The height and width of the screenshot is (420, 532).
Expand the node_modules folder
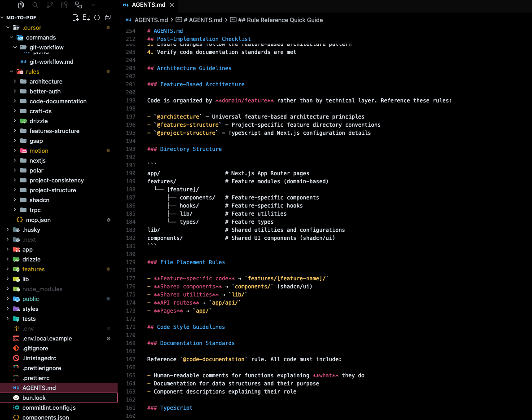point(42,289)
